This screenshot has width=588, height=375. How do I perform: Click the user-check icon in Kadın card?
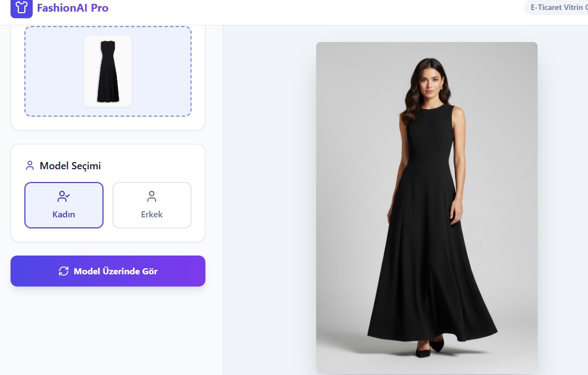click(64, 196)
